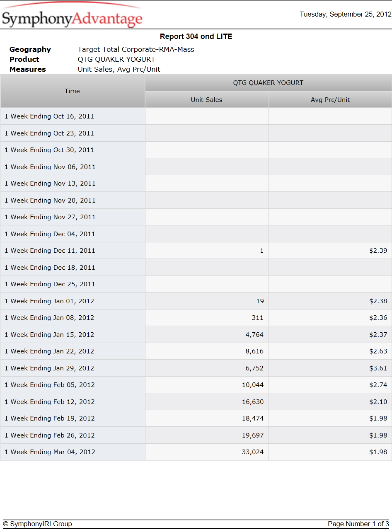Select row 1 Week Ending Dec 25, 2011
Viewport: 392px width, 532px height.
[196, 284]
